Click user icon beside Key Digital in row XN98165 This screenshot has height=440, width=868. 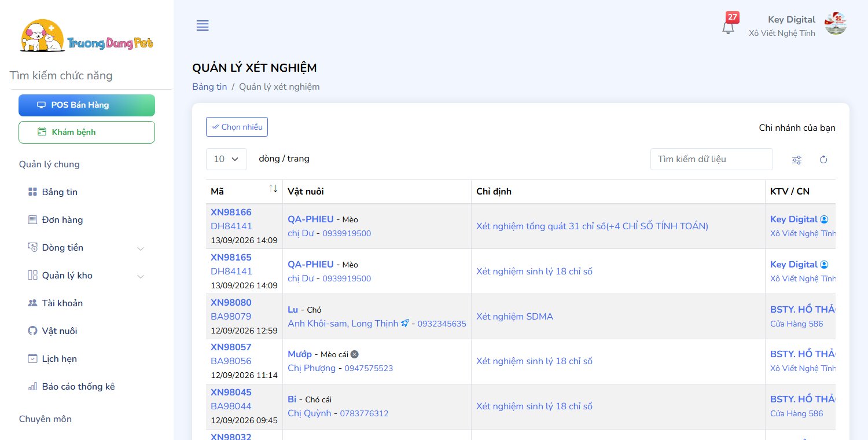click(x=825, y=265)
